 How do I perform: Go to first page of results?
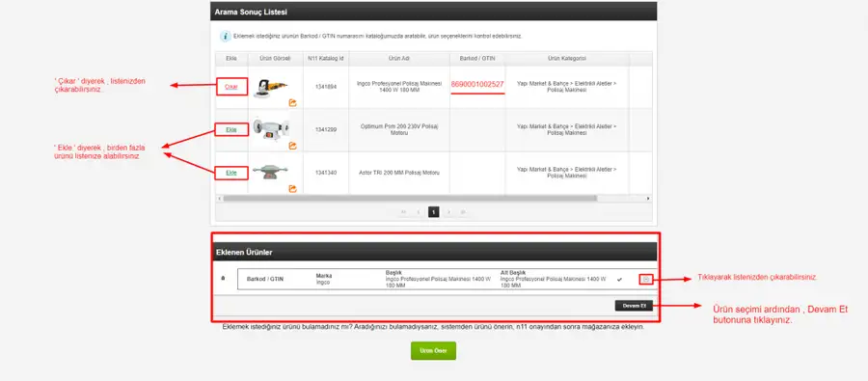[403, 212]
